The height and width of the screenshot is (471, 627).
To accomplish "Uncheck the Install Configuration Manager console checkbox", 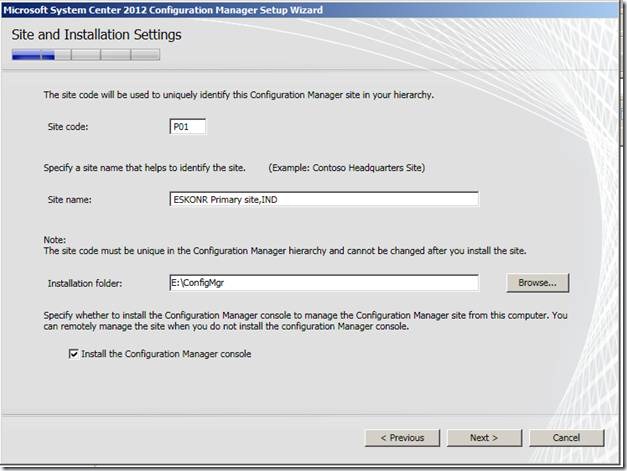I will [x=73, y=354].
